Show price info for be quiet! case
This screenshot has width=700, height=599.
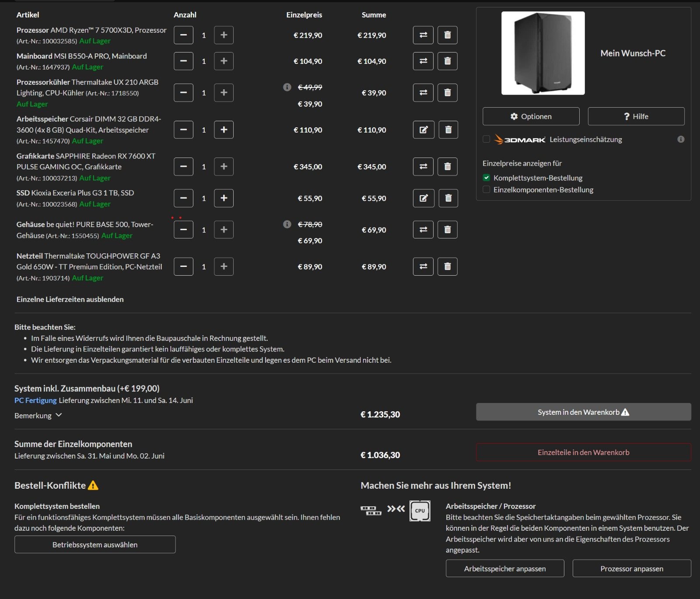[287, 224]
